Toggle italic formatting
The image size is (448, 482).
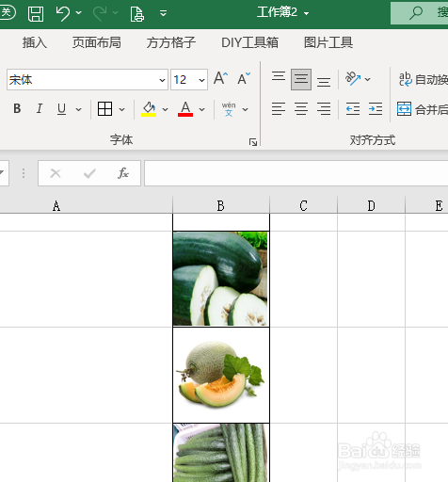pos(40,108)
